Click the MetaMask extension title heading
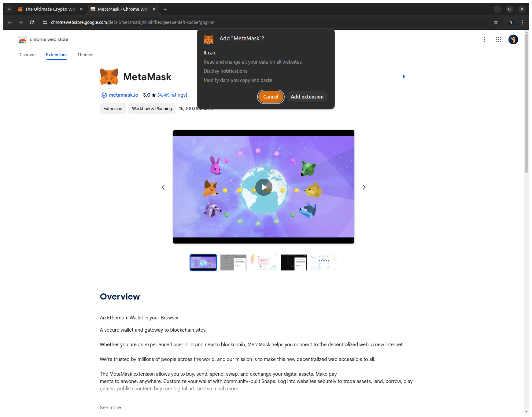 [x=147, y=77]
